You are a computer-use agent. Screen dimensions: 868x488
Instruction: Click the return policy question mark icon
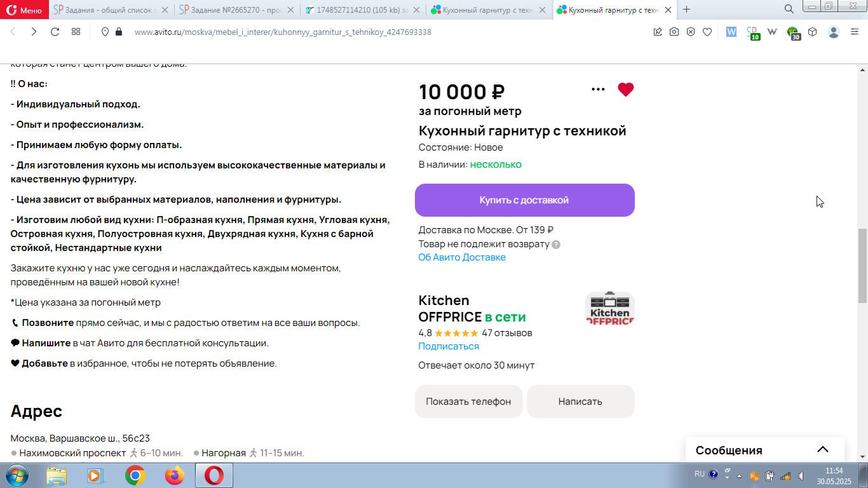click(556, 244)
